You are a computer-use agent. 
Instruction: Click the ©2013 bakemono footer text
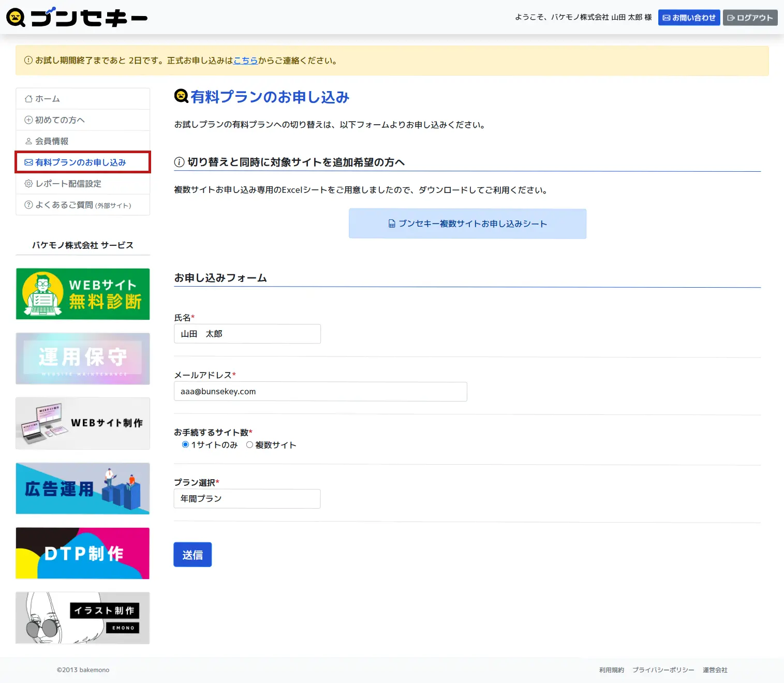pos(83,670)
